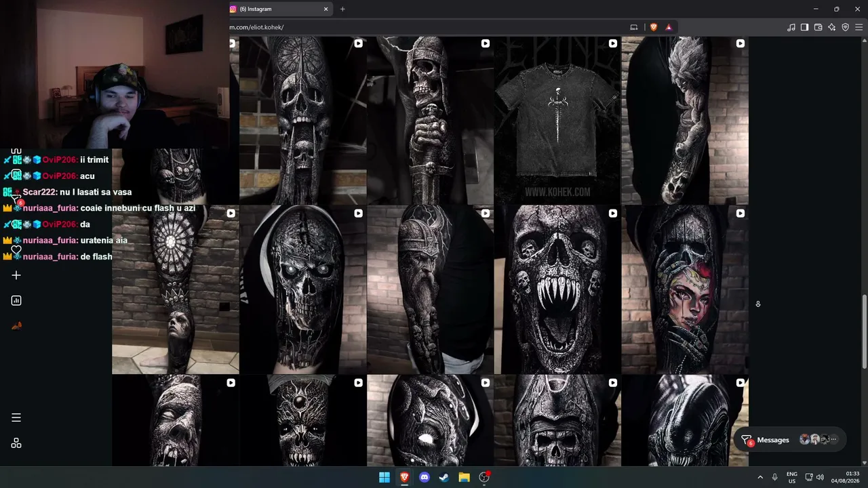Launch Leo AI sparkle icon
Image resolution: width=868 pixels, height=488 pixels.
pyautogui.click(x=831, y=27)
